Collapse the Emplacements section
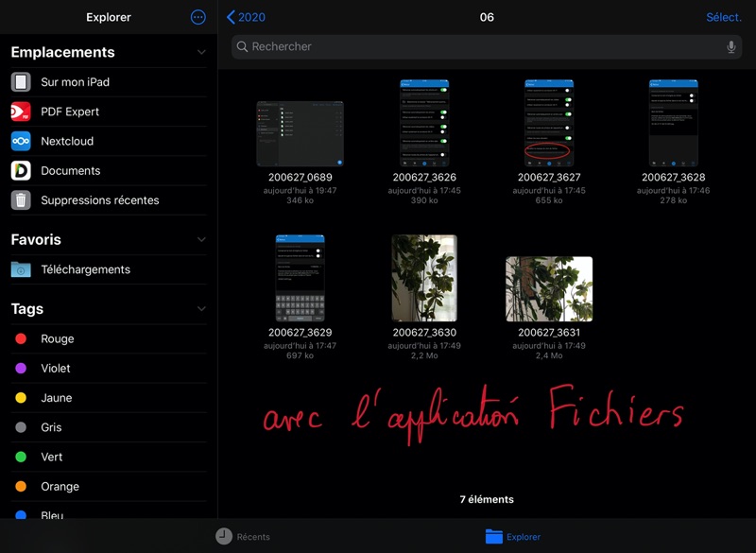The height and width of the screenshot is (553, 756). click(201, 53)
